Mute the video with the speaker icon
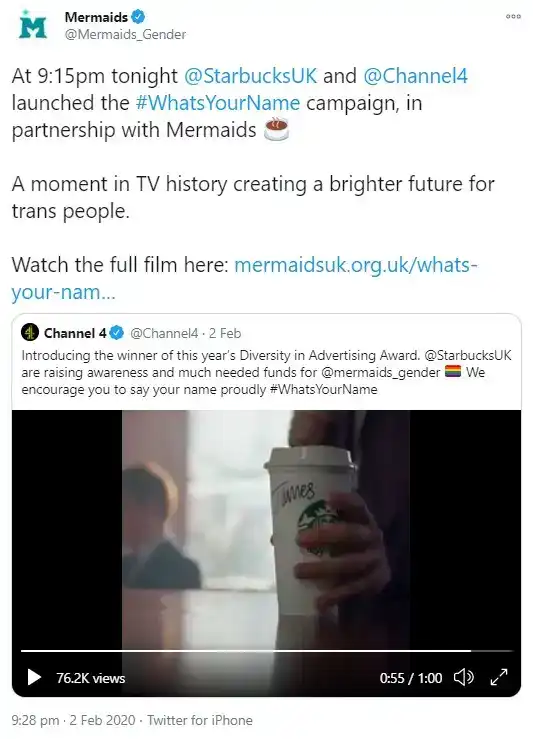 tap(463, 678)
